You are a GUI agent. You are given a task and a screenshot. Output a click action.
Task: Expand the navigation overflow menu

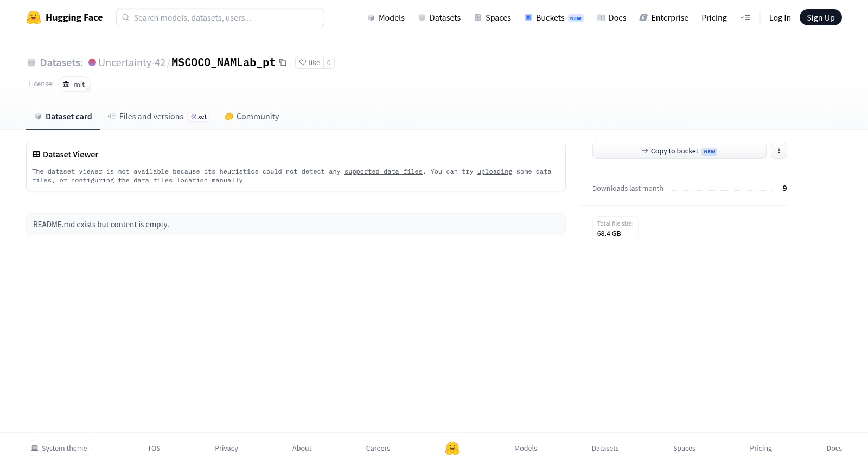point(745,17)
